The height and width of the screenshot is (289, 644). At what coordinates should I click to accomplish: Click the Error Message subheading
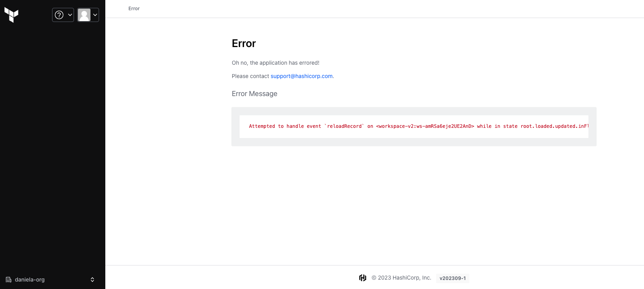click(254, 94)
